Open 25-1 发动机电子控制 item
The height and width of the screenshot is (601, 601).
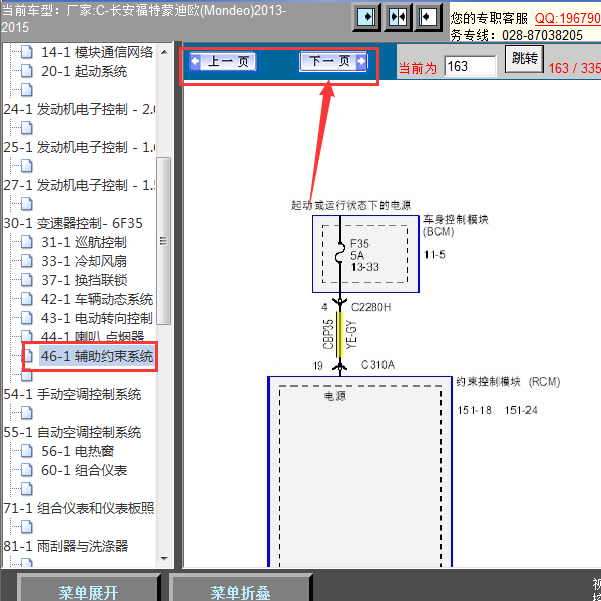[x=79, y=147]
